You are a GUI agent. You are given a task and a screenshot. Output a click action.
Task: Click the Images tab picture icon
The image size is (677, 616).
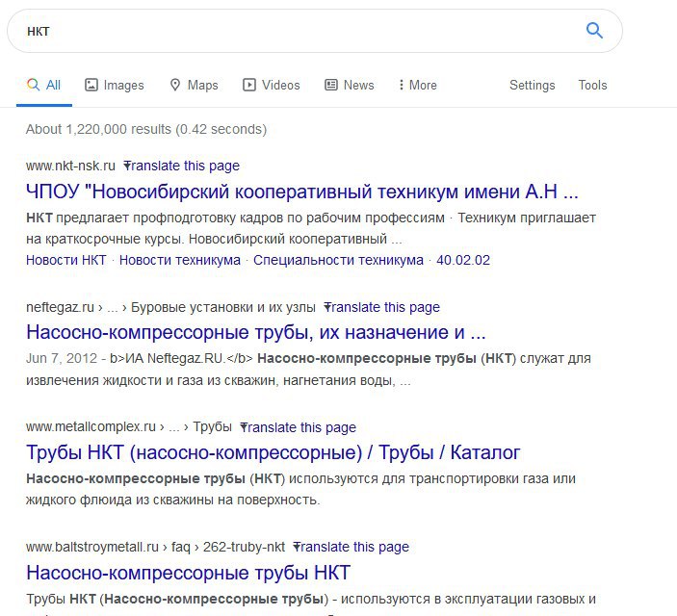[91, 85]
